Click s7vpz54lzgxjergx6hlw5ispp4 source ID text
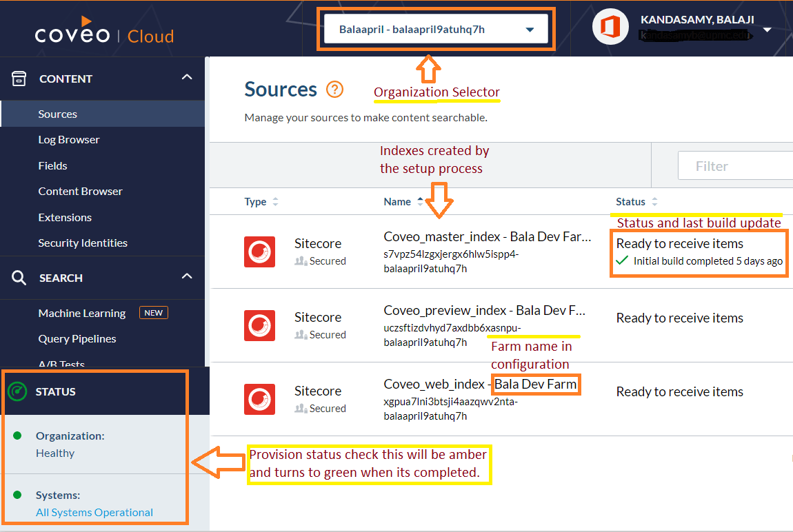793x532 pixels. pyautogui.click(x=451, y=254)
